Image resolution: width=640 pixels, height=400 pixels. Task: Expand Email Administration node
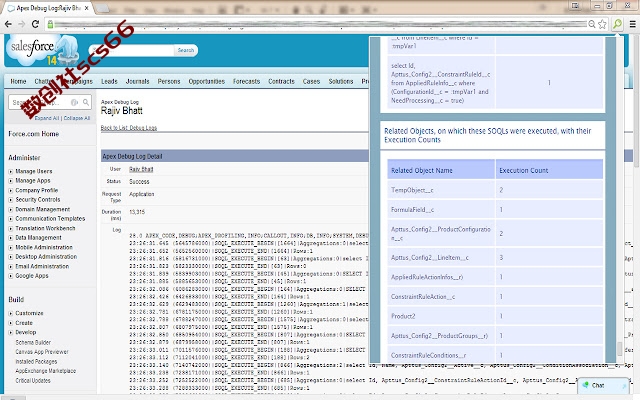(x=11, y=267)
